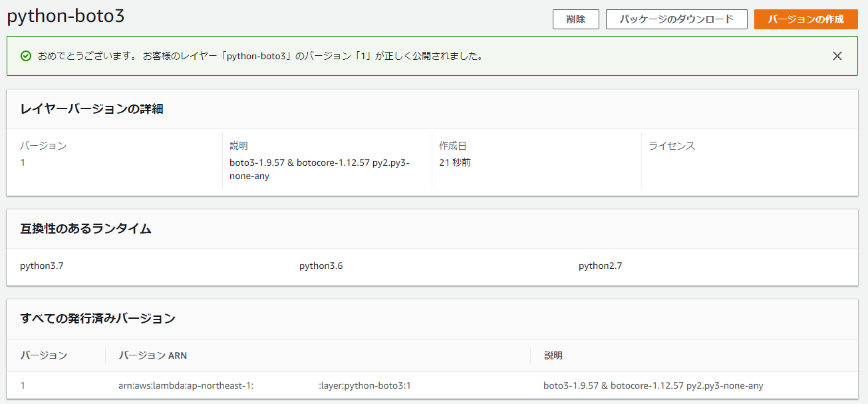Click the パッケージのダウンロード button
The height and width of the screenshot is (404, 868).
(676, 19)
